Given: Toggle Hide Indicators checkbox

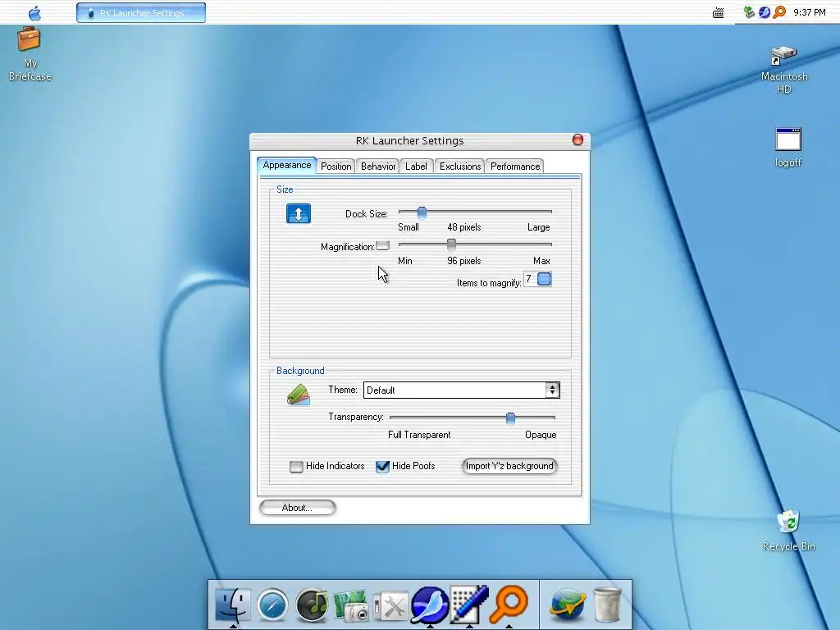Looking at the screenshot, I should pyautogui.click(x=295, y=467).
